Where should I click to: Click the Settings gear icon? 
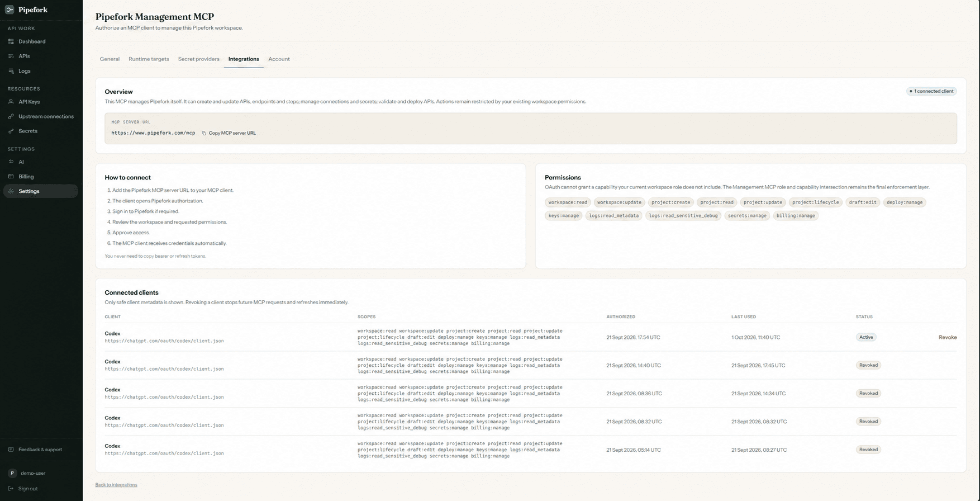[x=11, y=191]
